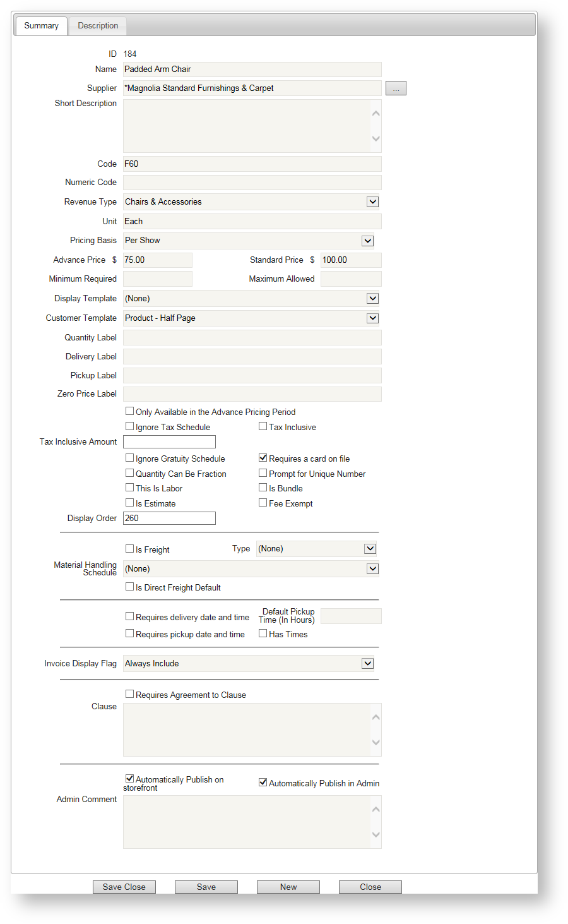Uncheck Automatically Publish in Admin
This screenshot has height=924, width=568.
click(263, 783)
